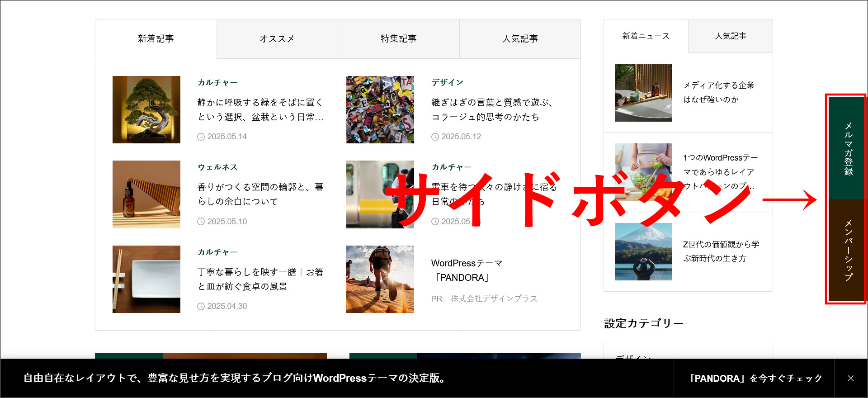868x398 pixels.
Task: Click the collage letters article thumbnail
Action: (380, 109)
